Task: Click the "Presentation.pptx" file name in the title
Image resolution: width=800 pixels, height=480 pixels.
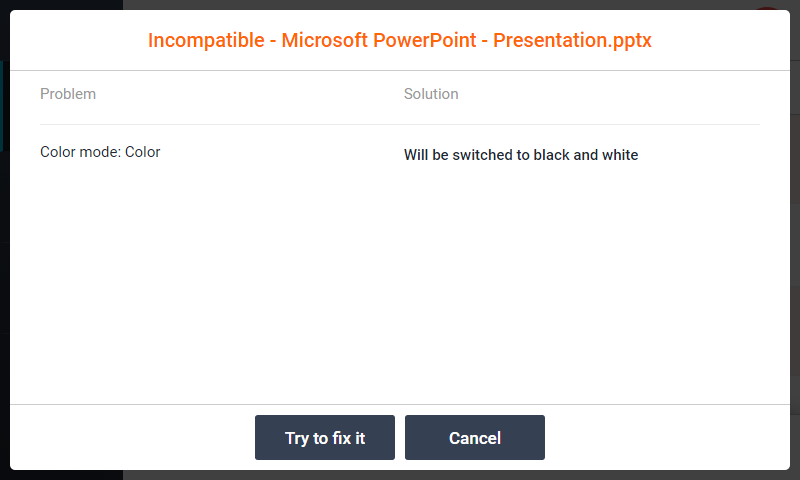Action: click(573, 41)
